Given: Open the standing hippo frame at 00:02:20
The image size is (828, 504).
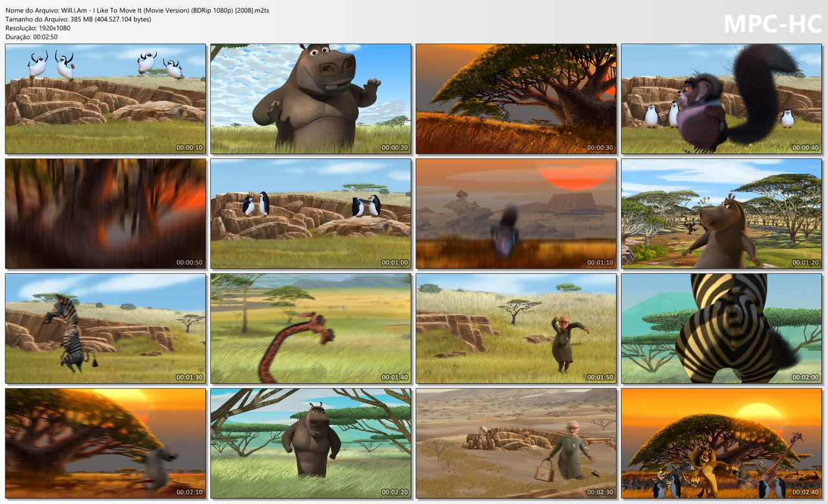Looking at the screenshot, I should [310, 444].
